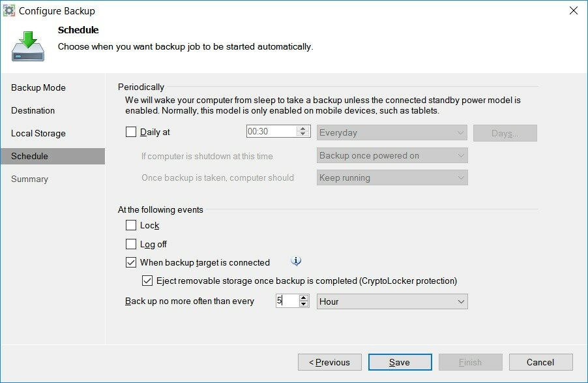
Task: Expand the Keep running dropdown
Action: point(392,177)
